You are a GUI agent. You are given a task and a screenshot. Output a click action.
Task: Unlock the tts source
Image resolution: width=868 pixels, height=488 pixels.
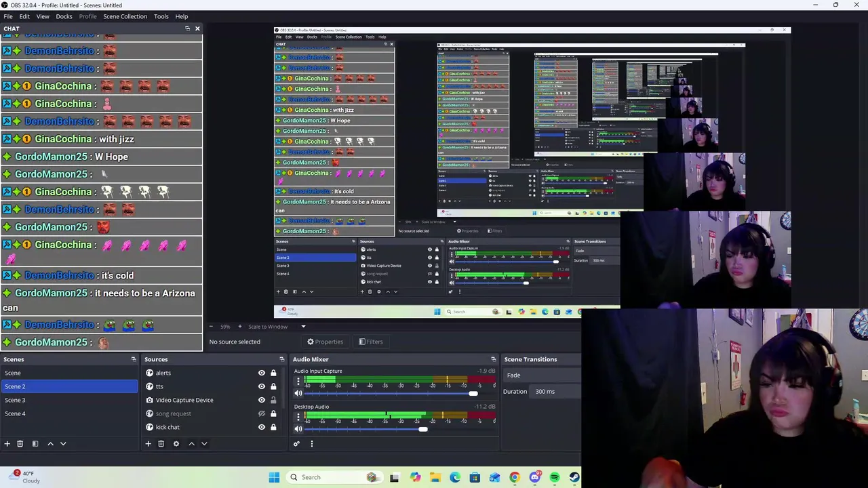[273, 386]
